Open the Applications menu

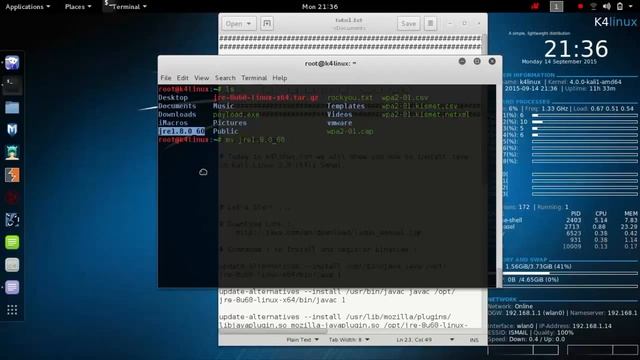click(27, 7)
